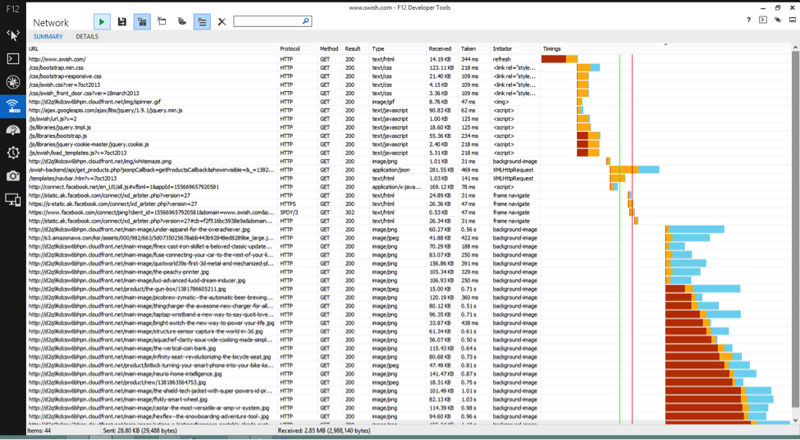Click the vertical scrollbar thumb
The width and height of the screenshot is (800, 440).
[x=795, y=230]
